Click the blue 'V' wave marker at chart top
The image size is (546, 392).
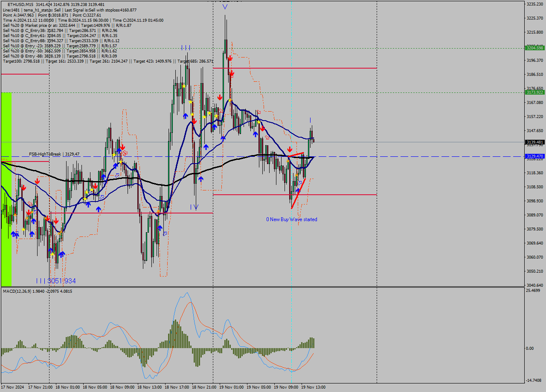tap(225, 7)
